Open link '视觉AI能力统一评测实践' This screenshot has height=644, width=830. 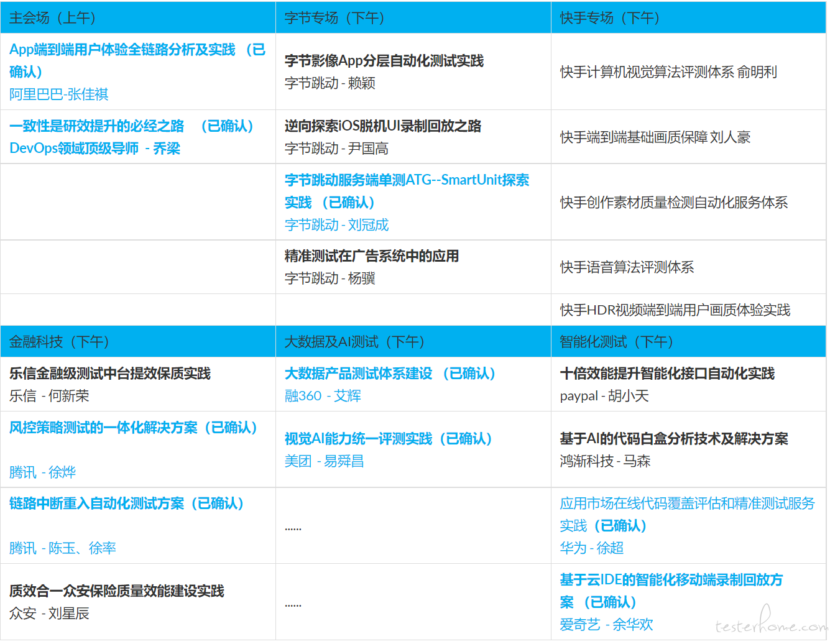[358, 439]
